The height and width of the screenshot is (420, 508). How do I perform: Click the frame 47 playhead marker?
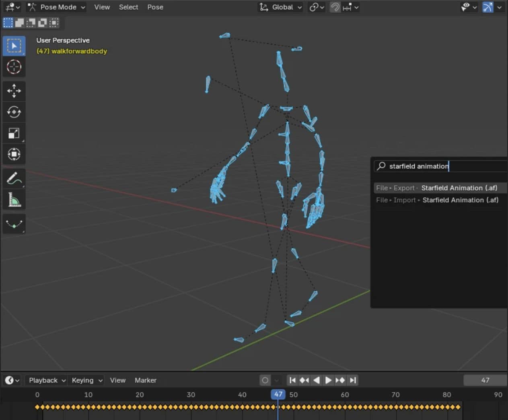point(278,394)
